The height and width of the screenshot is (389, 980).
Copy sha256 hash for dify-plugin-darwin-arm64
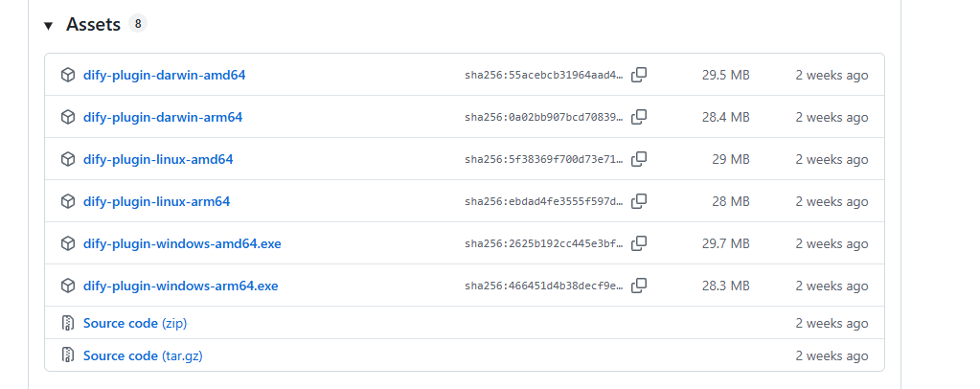coord(639,117)
